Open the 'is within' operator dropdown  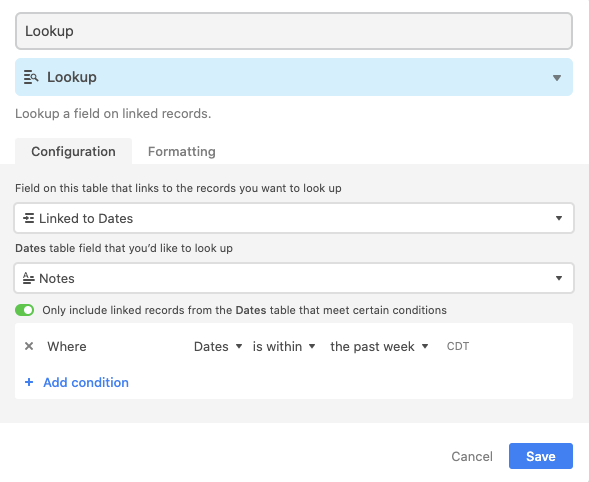tap(284, 346)
